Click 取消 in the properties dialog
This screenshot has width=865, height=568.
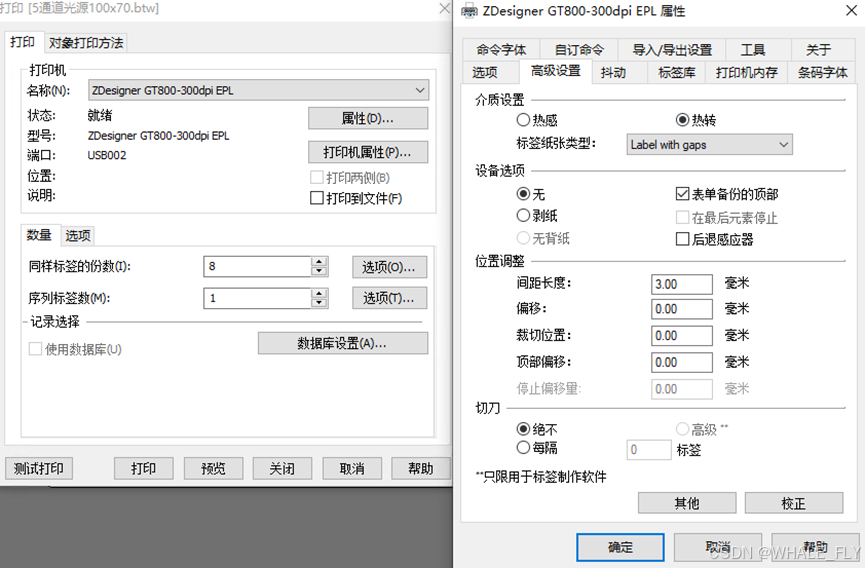[718, 547]
